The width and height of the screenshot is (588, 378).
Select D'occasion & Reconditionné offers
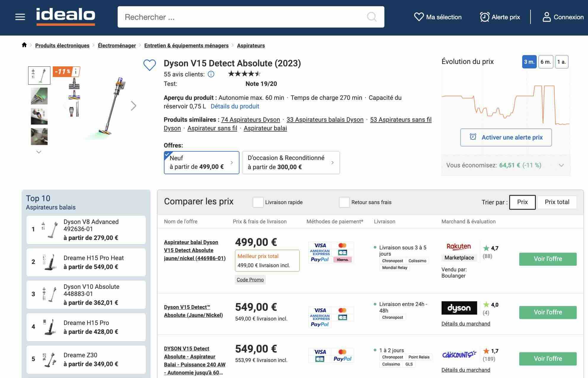(x=291, y=163)
